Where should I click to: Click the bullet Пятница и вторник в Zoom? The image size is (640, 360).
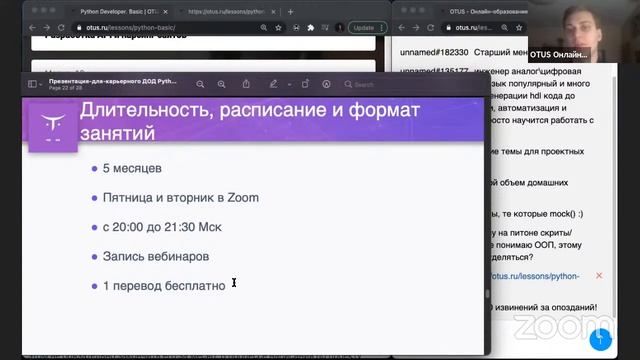coord(181,198)
